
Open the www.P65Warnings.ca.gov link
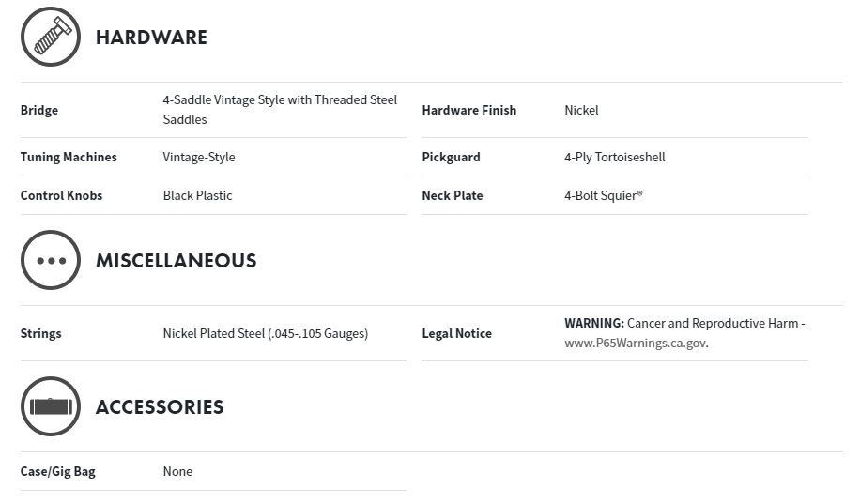pos(635,343)
